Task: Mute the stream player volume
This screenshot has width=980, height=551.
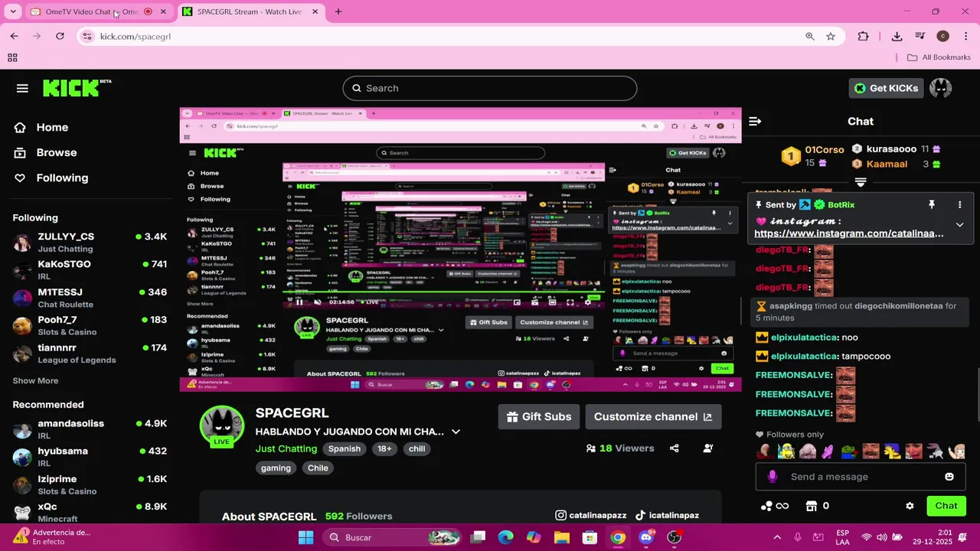Action: click(x=318, y=302)
